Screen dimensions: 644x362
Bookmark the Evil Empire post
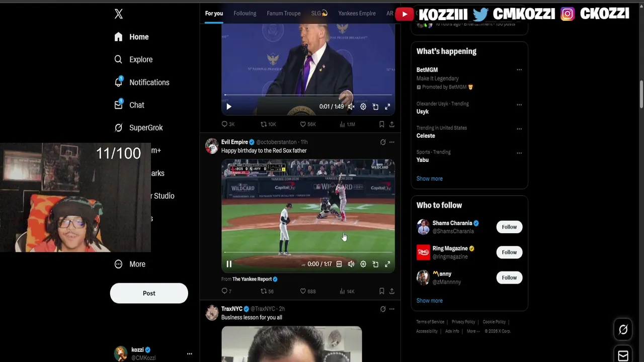click(381, 291)
